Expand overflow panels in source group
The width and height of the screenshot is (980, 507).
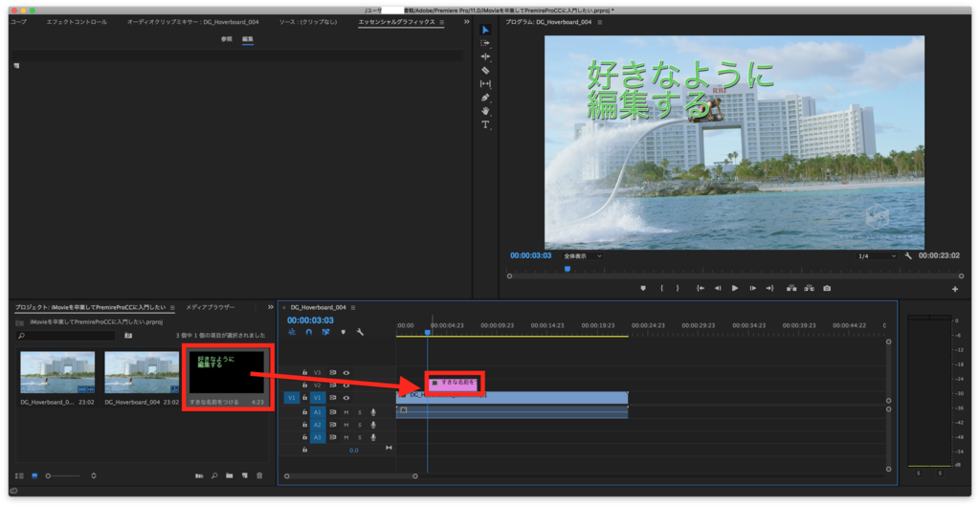pyautogui.click(x=466, y=22)
